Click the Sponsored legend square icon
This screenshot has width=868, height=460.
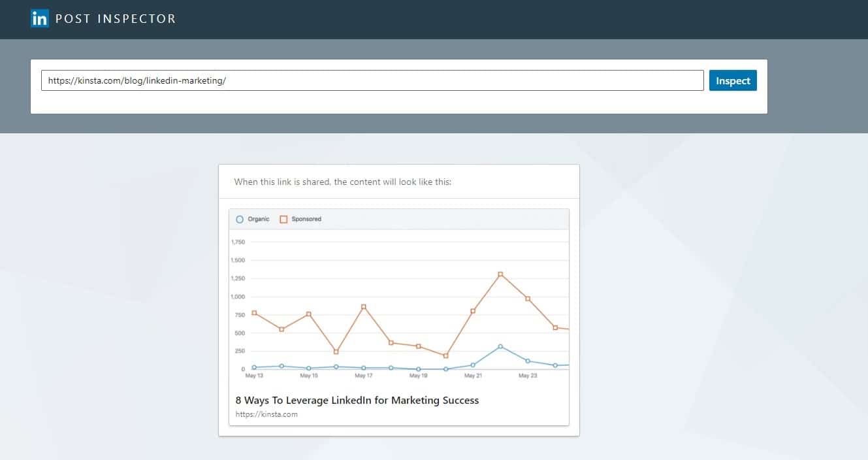pyautogui.click(x=283, y=220)
